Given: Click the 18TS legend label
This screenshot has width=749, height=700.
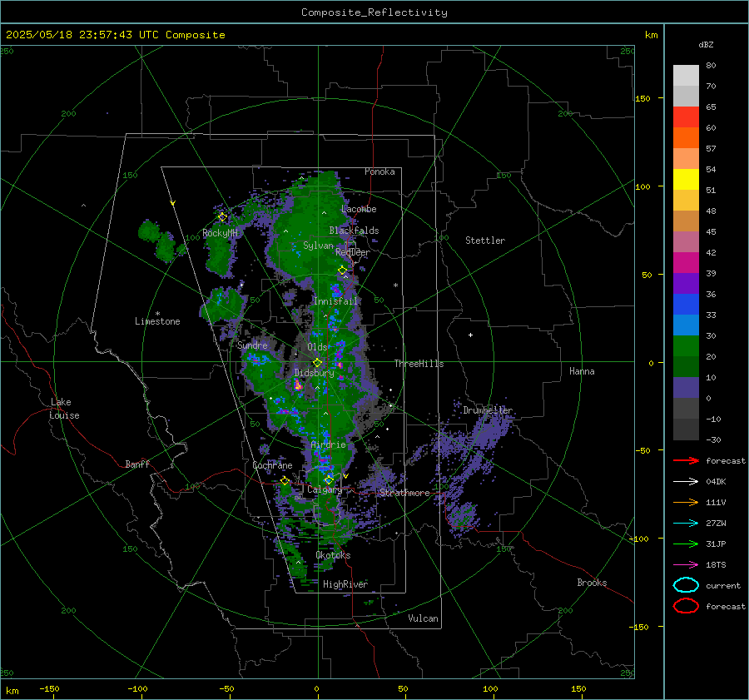Looking at the screenshot, I should (716, 565).
